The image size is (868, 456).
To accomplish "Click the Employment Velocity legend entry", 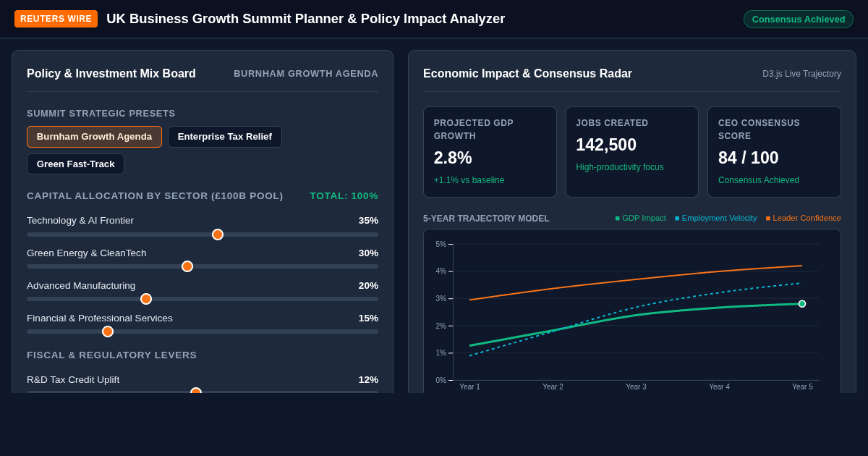I will [x=715, y=218].
